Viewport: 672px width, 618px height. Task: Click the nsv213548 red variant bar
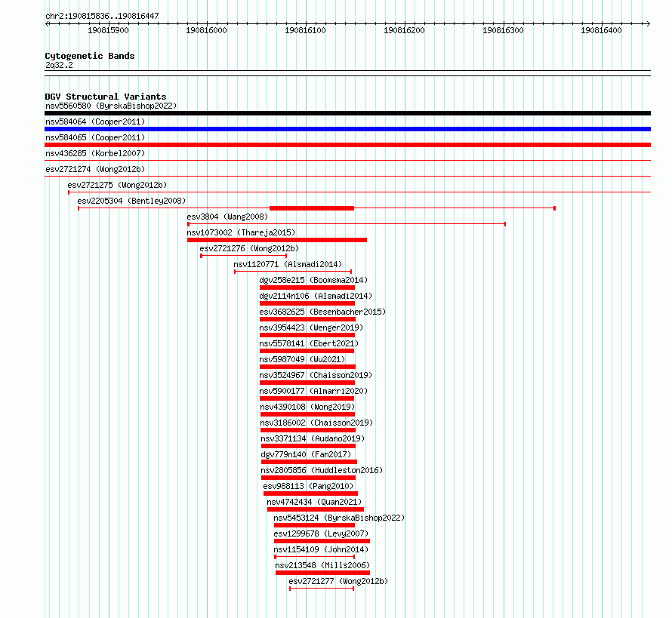pyautogui.click(x=322, y=573)
